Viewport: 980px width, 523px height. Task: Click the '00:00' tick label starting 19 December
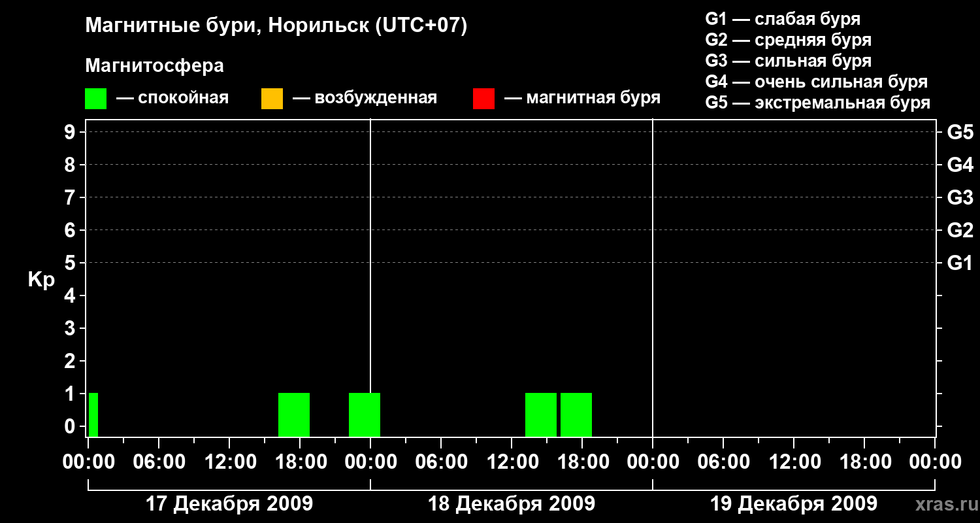click(653, 462)
